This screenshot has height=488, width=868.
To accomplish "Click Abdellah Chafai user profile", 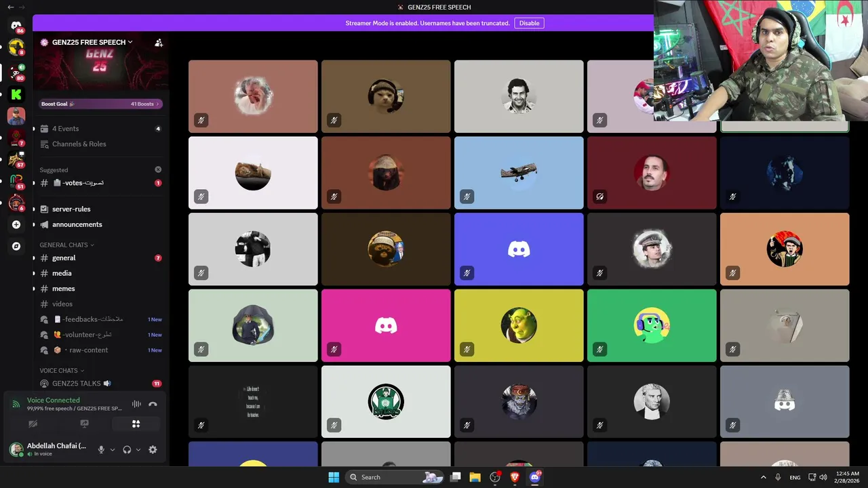I will click(x=49, y=449).
